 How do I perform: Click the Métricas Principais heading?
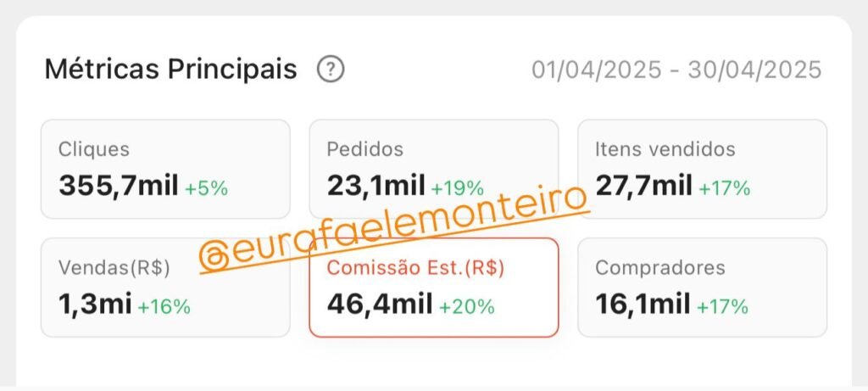coord(170,70)
